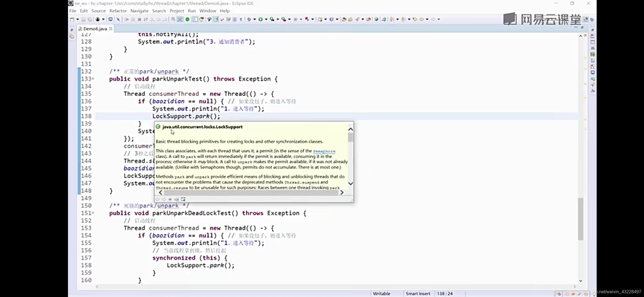Toggle the Block Selection Mode icon
Image resolution: width=644 pixels, height=297 pixels.
(235, 19)
